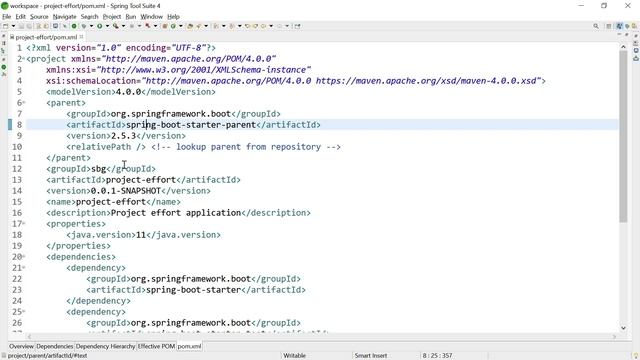The height and width of the screenshot is (360, 640).
Task: Click the New Java Class icon
Action: (173, 26)
